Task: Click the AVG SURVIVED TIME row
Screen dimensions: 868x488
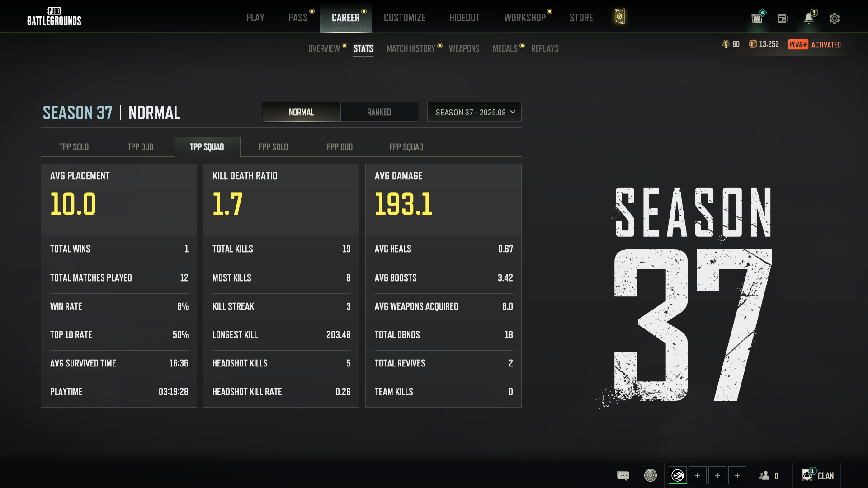Action: pos(119,363)
